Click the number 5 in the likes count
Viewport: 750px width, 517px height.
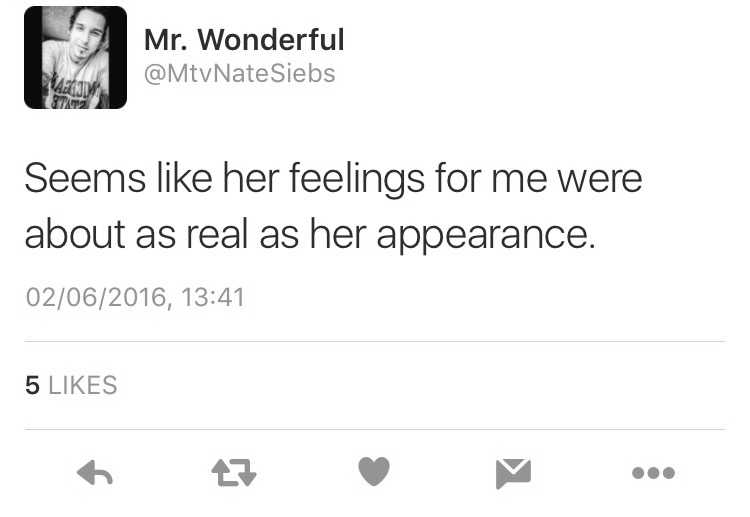(33, 385)
